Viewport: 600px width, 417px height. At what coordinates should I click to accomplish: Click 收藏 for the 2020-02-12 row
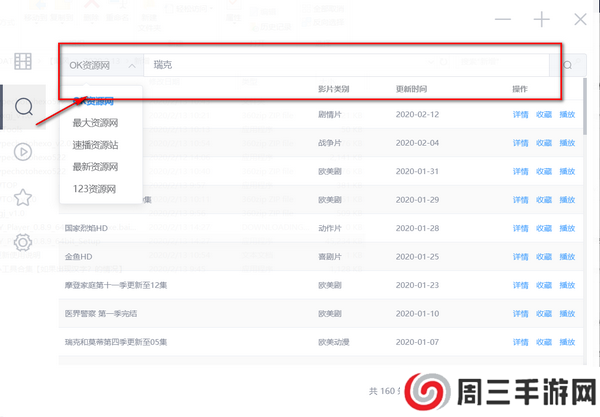point(544,114)
